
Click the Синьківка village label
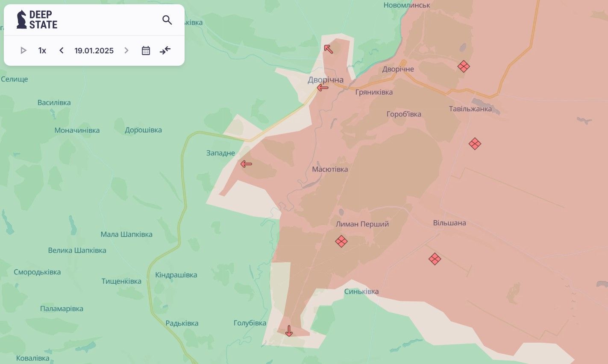(361, 291)
